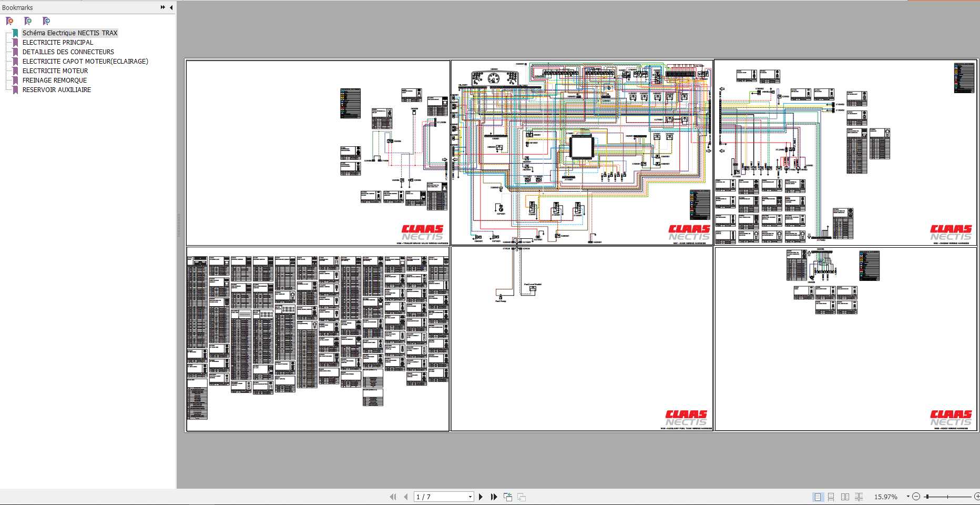Switch to continuous page view mode
Viewport: 980px width, 505px height.
[x=831, y=497]
